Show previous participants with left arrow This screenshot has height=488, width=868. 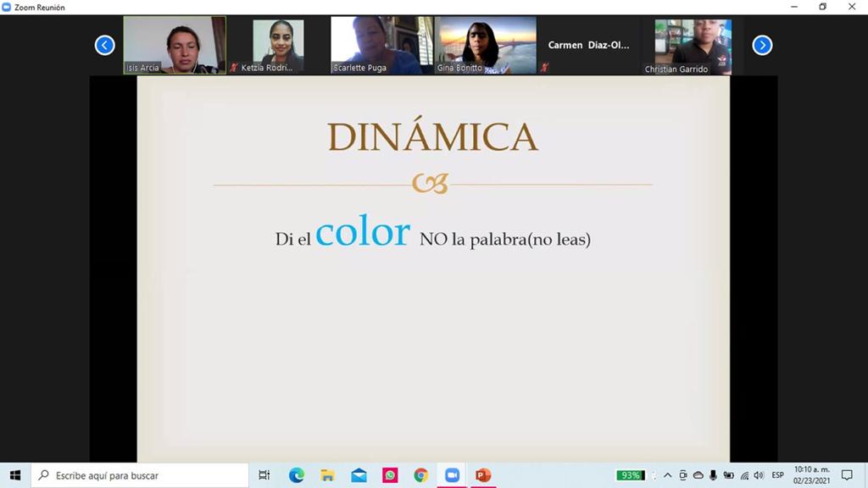pos(104,46)
